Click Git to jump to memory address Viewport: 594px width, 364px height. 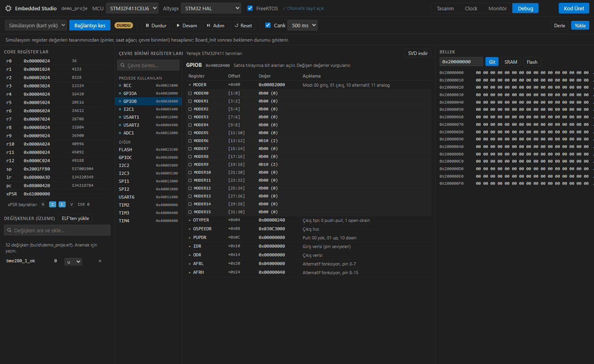click(492, 62)
